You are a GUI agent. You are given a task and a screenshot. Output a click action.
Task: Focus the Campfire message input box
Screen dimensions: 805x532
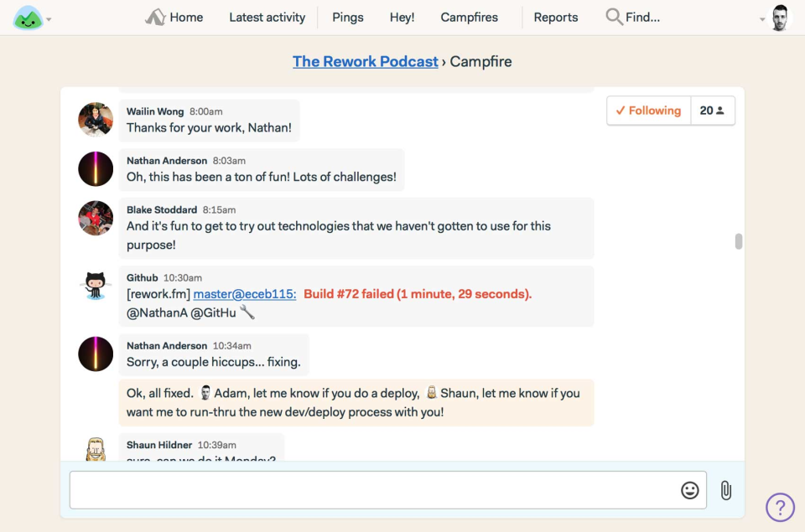(388, 490)
